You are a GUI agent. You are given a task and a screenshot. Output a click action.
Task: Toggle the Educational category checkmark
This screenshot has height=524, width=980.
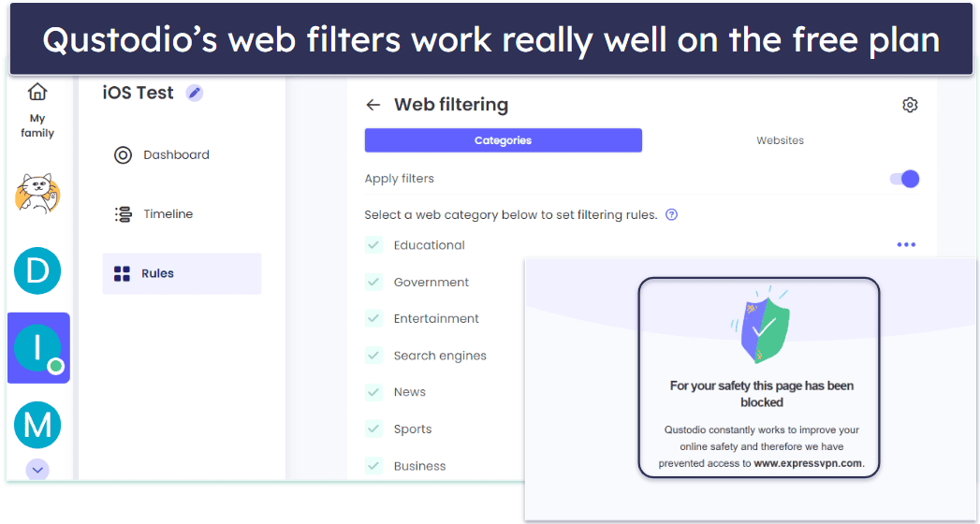click(x=374, y=245)
